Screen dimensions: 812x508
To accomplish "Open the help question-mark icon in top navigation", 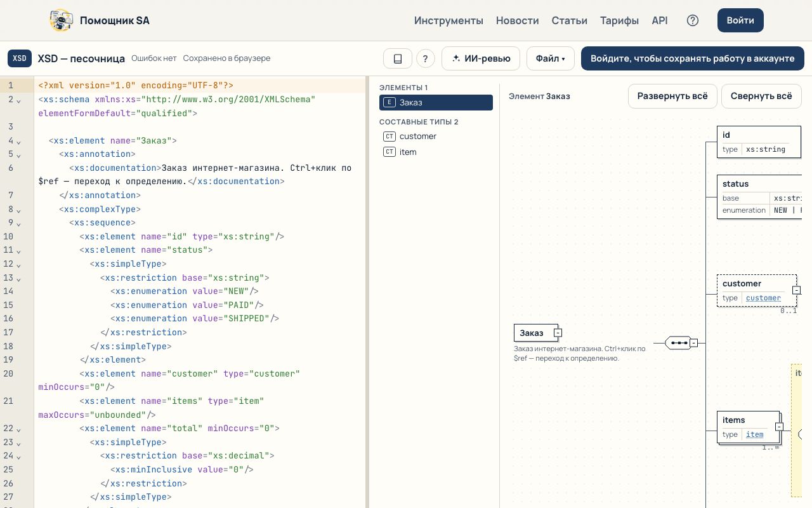I will point(693,20).
